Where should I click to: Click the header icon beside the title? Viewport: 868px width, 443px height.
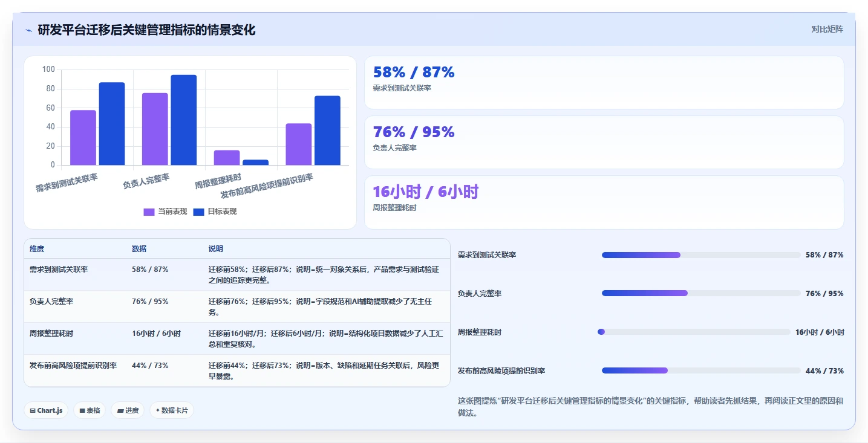click(x=29, y=30)
